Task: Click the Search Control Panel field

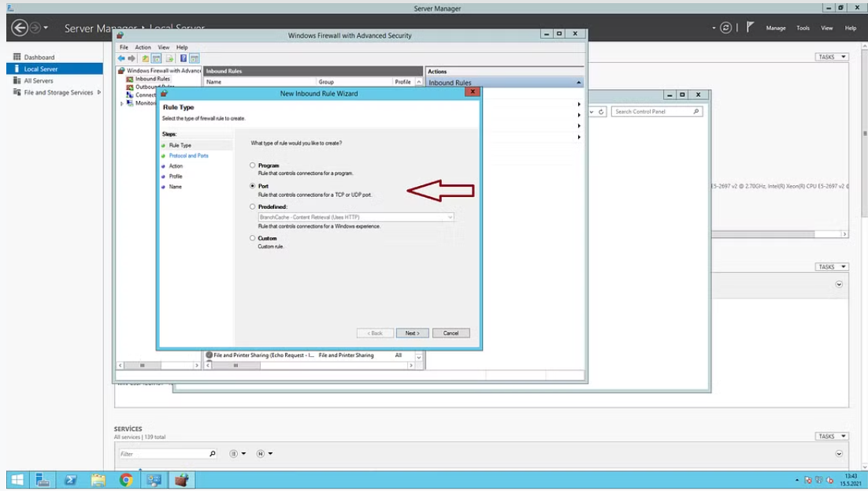Action: [657, 111]
